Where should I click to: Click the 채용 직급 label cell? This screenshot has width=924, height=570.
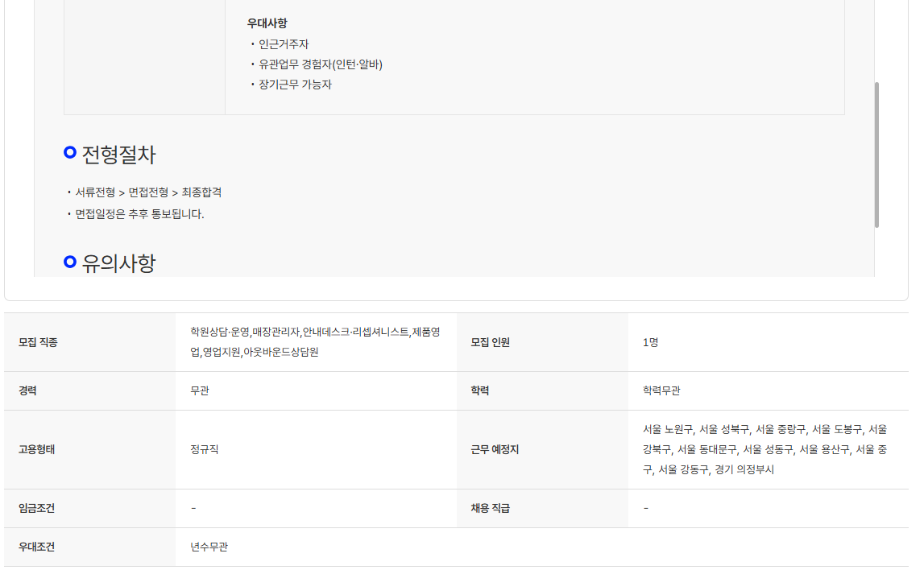pos(491,508)
